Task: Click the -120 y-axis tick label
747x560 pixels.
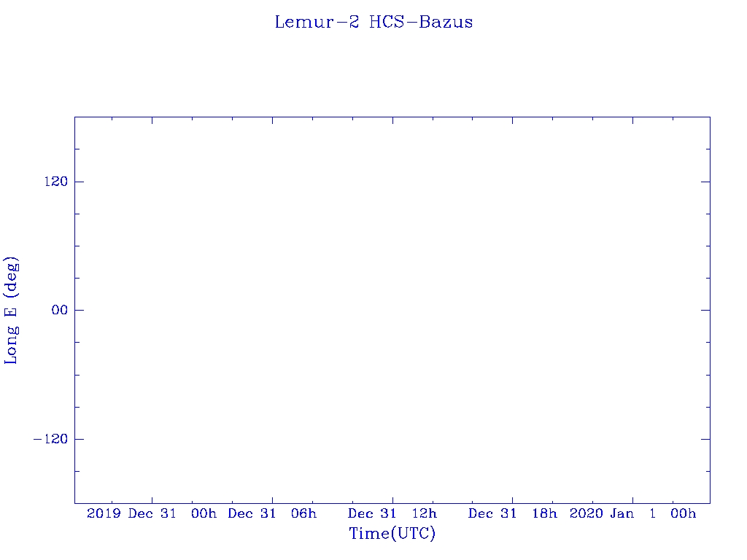Action: [50, 439]
